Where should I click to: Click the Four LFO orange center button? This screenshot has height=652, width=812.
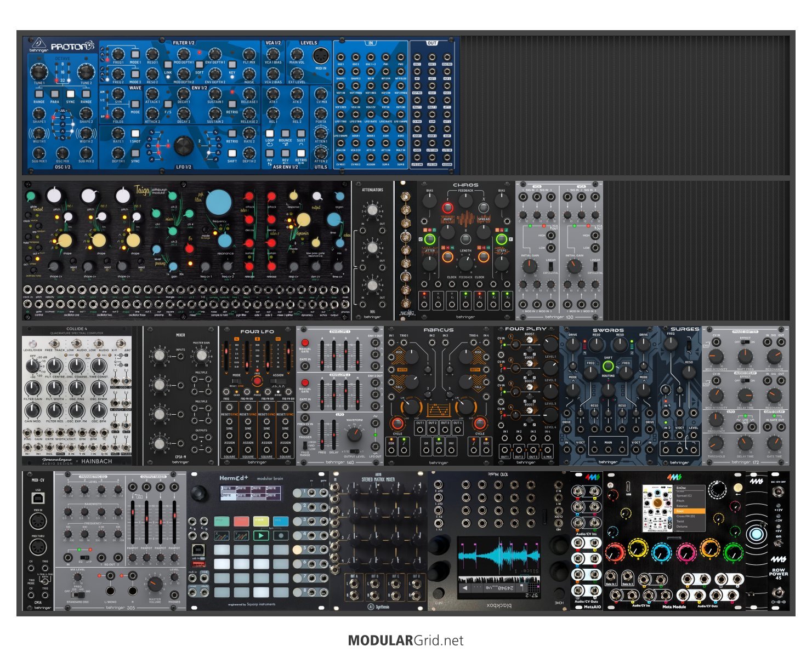click(x=257, y=381)
